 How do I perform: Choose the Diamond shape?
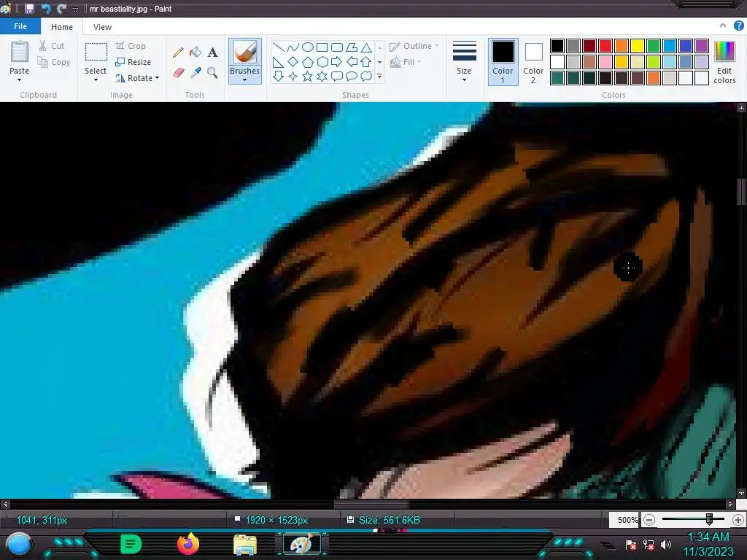[293, 62]
